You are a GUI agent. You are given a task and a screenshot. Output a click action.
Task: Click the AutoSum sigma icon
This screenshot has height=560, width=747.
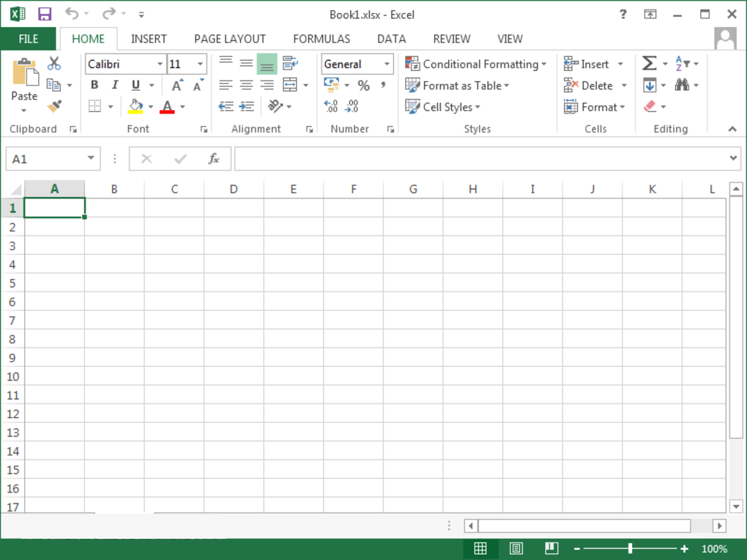coord(649,64)
